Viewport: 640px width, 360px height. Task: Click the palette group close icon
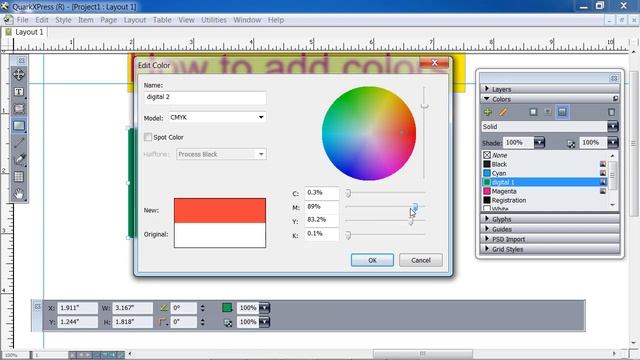click(x=614, y=78)
